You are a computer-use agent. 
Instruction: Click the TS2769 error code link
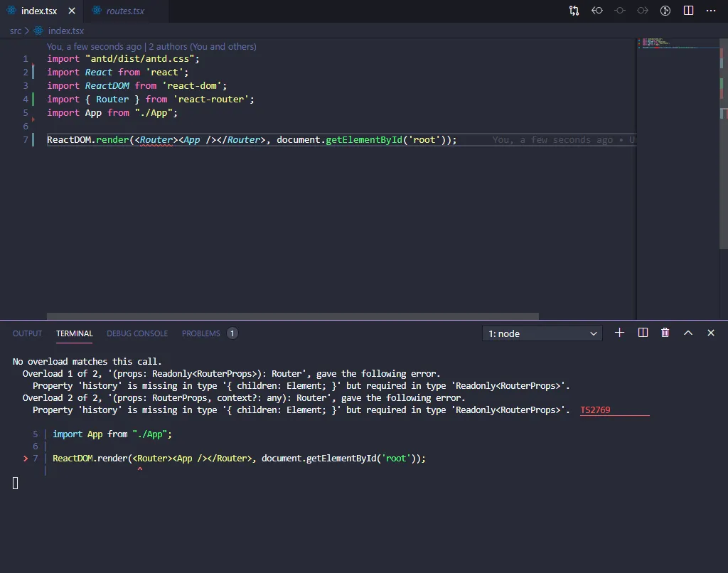pos(595,410)
